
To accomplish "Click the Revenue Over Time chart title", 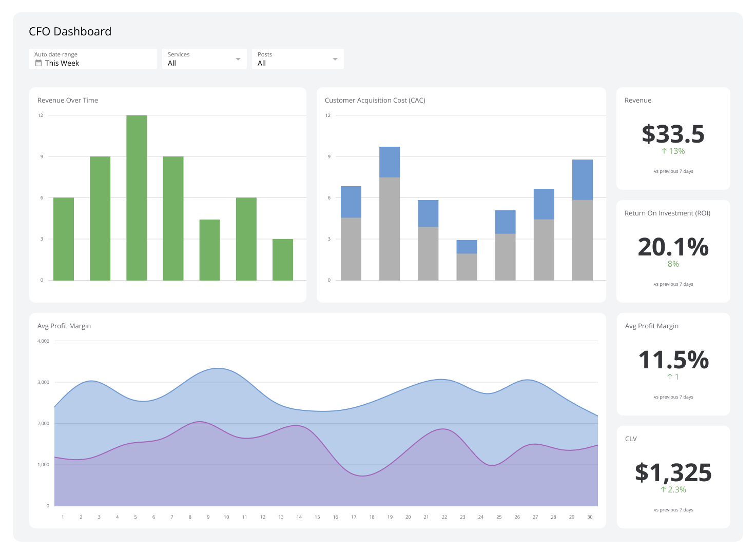I will pyautogui.click(x=67, y=100).
